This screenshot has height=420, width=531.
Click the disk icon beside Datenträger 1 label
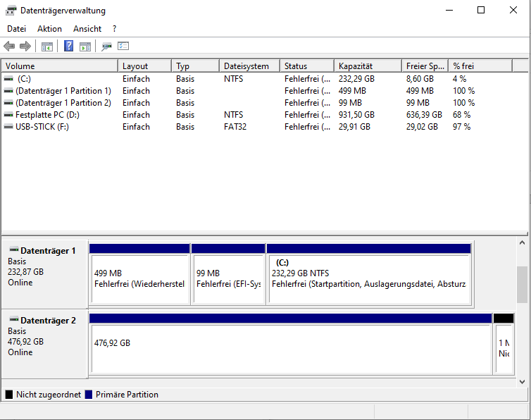click(14, 250)
